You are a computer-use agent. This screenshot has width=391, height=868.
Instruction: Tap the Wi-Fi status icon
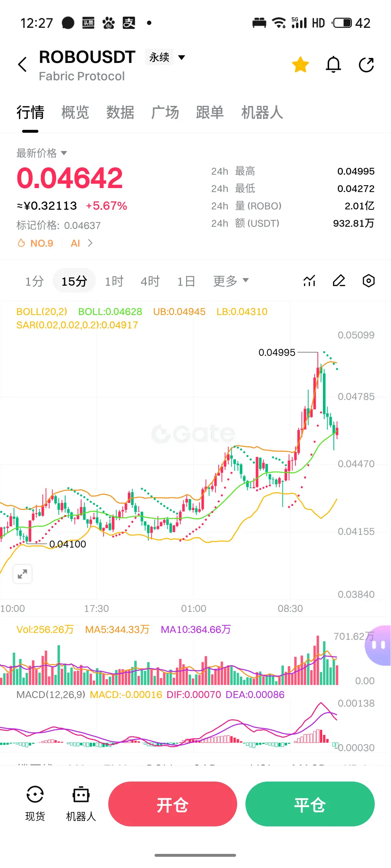pos(279,23)
